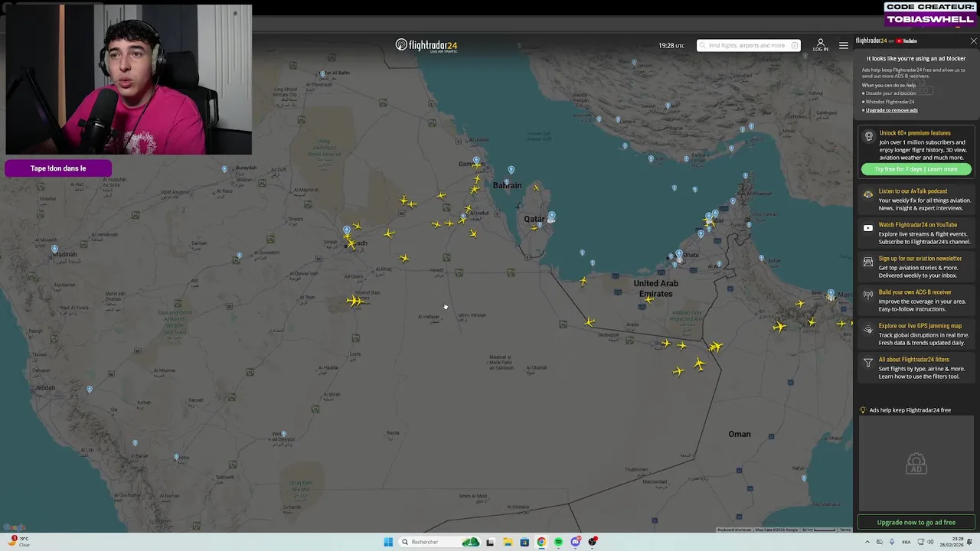Select the airport pin near Jeddah
Screen dimensions: 980x551
click(x=90, y=390)
